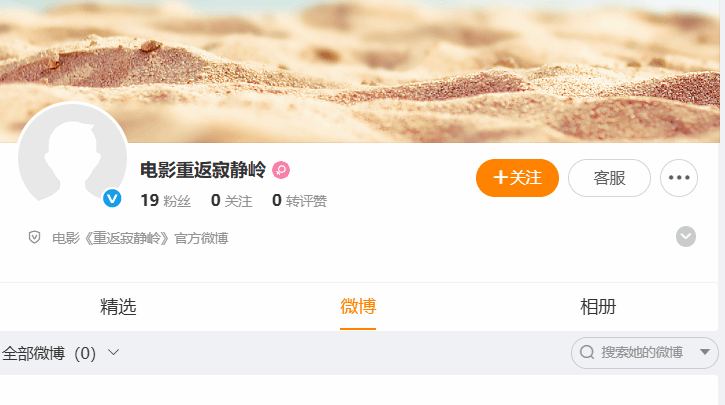Expand profile details with gray chevron circle
The image size is (725, 405).
[x=686, y=237]
